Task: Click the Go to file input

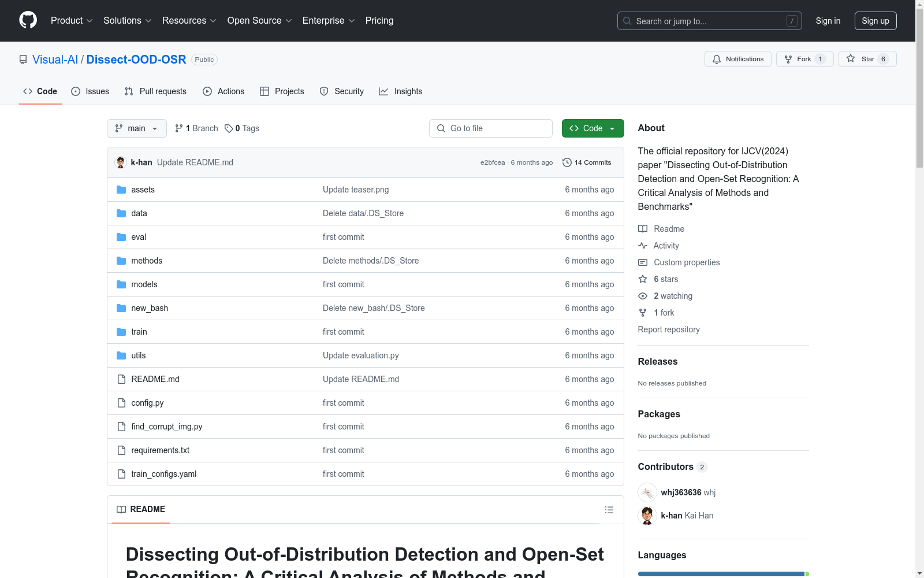Action: [x=491, y=128]
